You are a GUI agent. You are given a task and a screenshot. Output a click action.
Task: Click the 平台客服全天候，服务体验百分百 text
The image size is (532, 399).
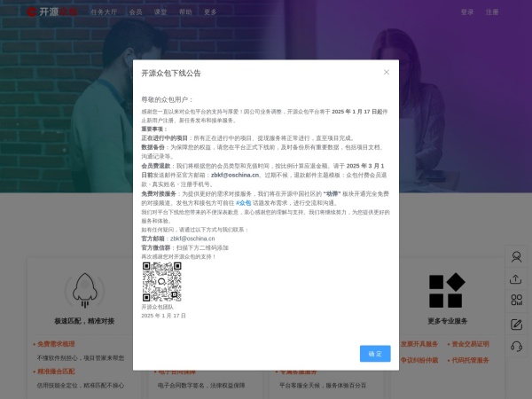click(x=323, y=386)
